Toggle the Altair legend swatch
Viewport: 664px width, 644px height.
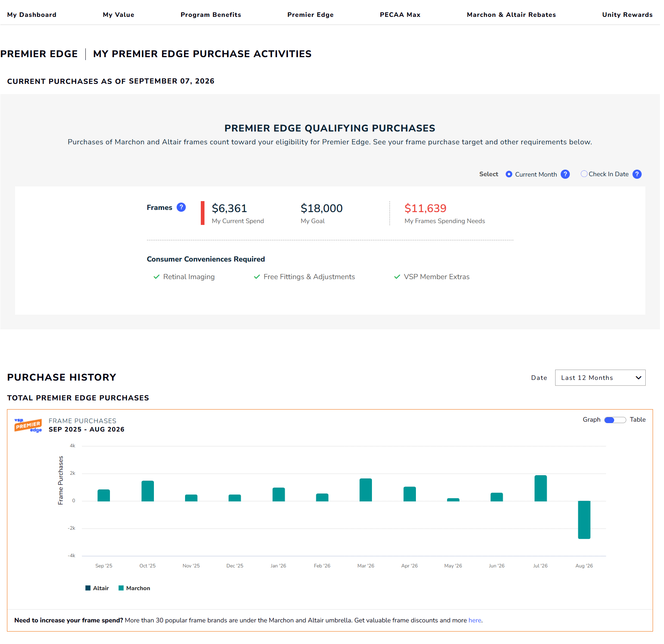(88, 588)
